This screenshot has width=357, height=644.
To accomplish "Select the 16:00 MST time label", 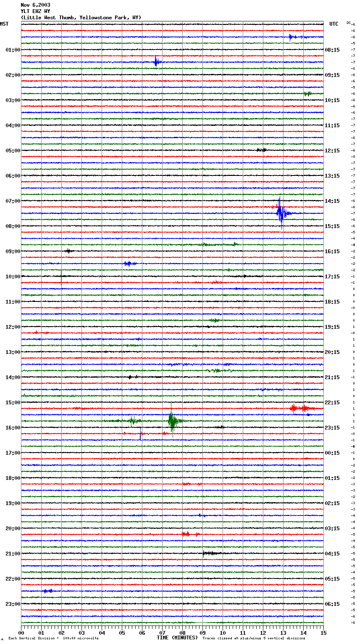I will coord(13,428).
